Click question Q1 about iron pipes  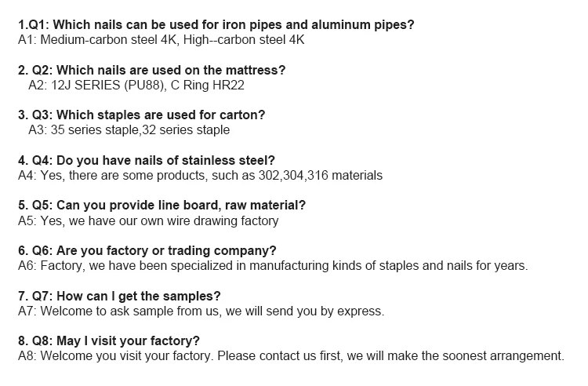coord(216,24)
